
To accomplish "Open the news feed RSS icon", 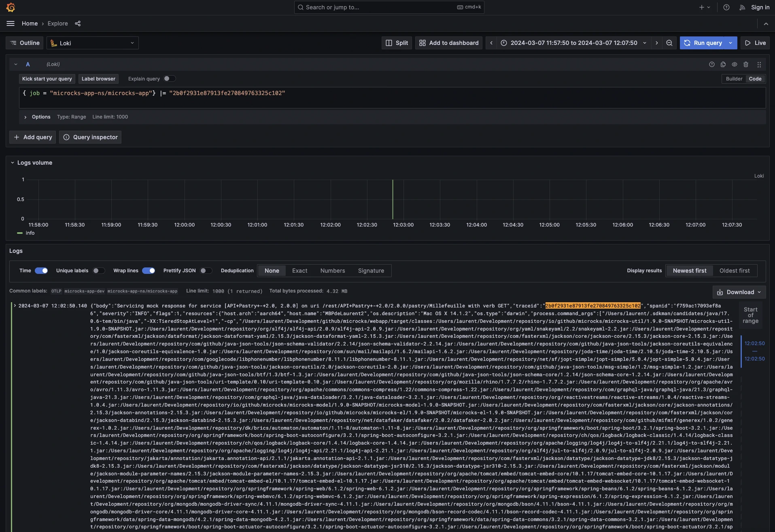I will click(742, 7).
